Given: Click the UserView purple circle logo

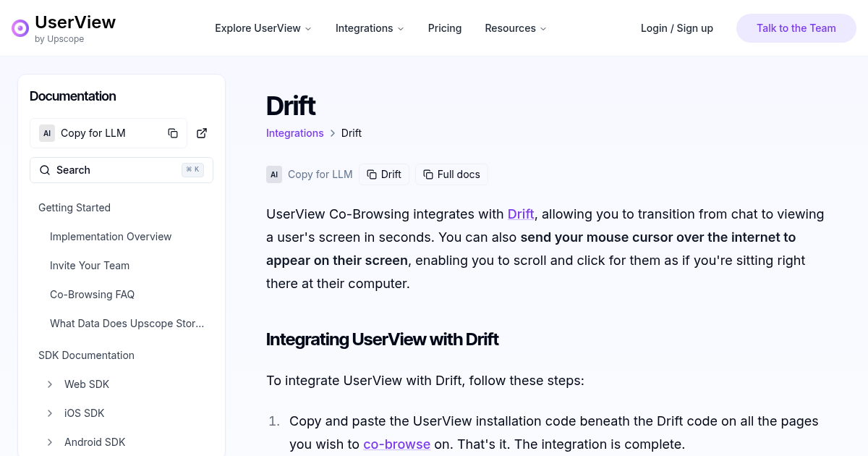Looking at the screenshot, I should coord(20,28).
